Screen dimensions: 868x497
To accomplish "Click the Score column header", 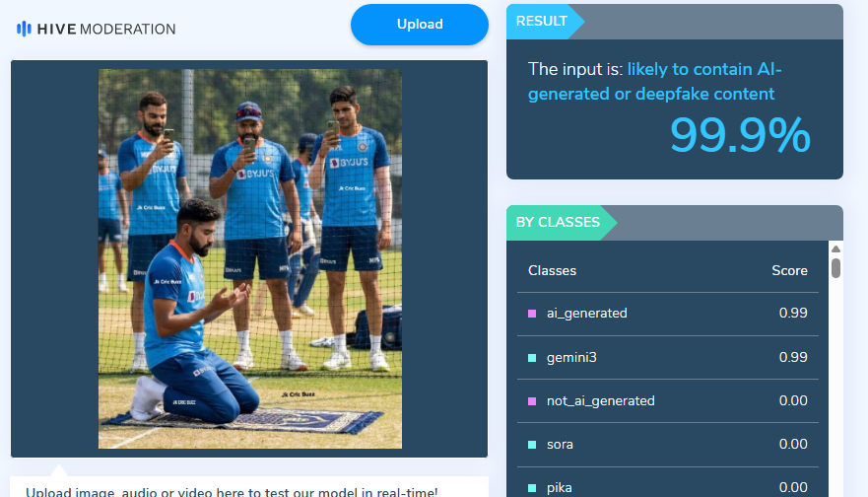I will point(789,271).
